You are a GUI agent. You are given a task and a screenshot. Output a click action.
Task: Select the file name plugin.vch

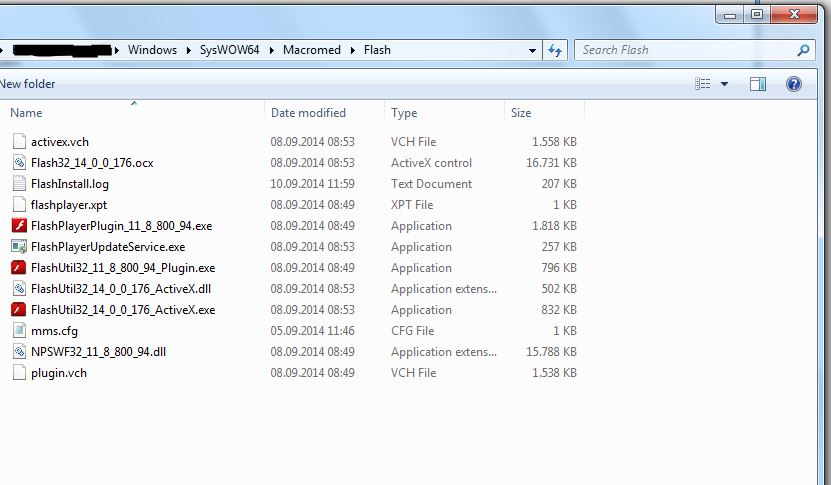[x=59, y=373]
